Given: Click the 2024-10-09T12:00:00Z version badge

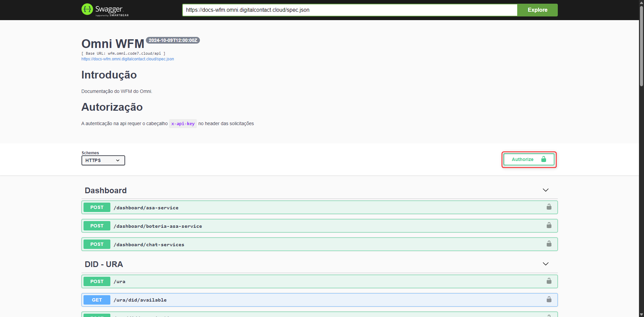Looking at the screenshot, I should click(172, 40).
